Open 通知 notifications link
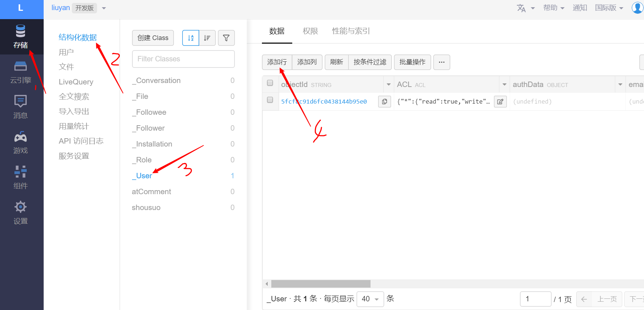The width and height of the screenshot is (644, 310). (x=580, y=8)
